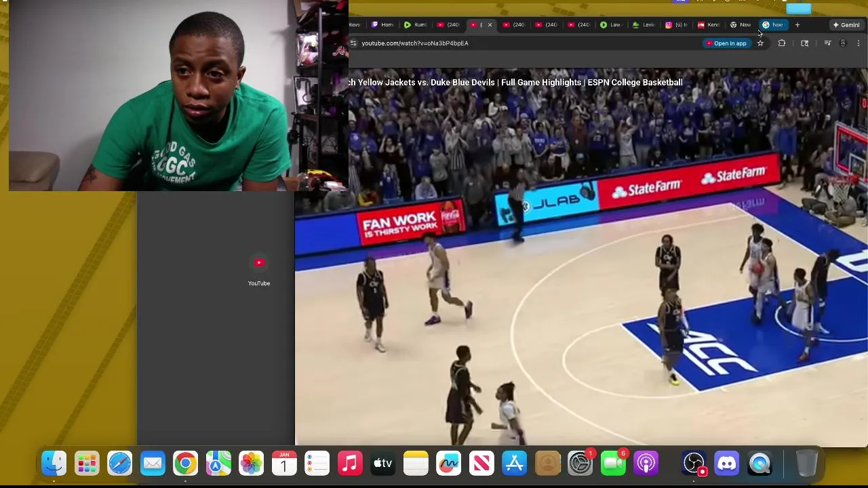Open Freeform from the dock

tap(448, 464)
